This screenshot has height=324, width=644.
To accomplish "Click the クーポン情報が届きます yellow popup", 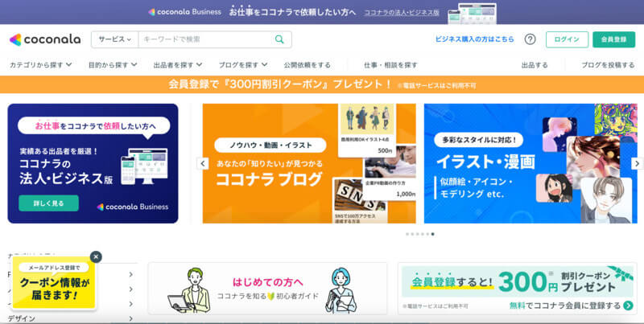I will coord(54,282).
